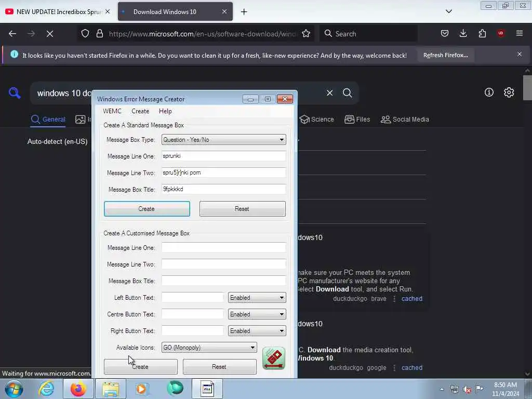The width and height of the screenshot is (532, 399).
Task: Click the muted volume tray icon
Action: [467, 390]
